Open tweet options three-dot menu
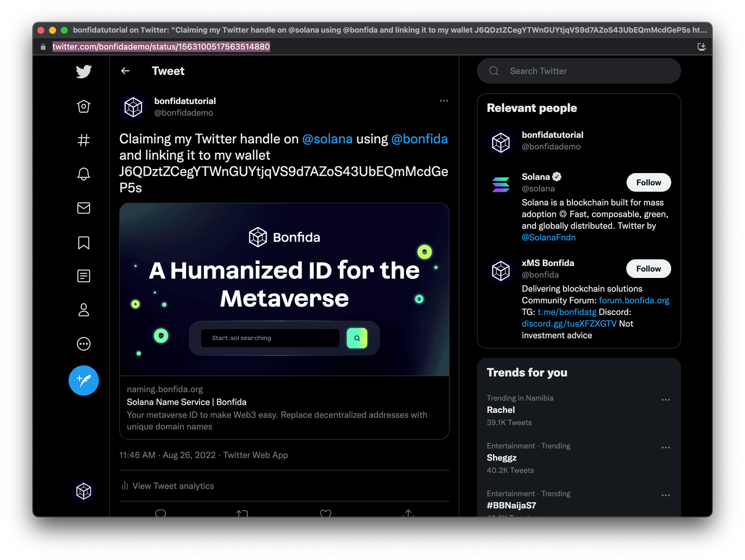Viewport: 745px width, 560px height. coord(444,101)
